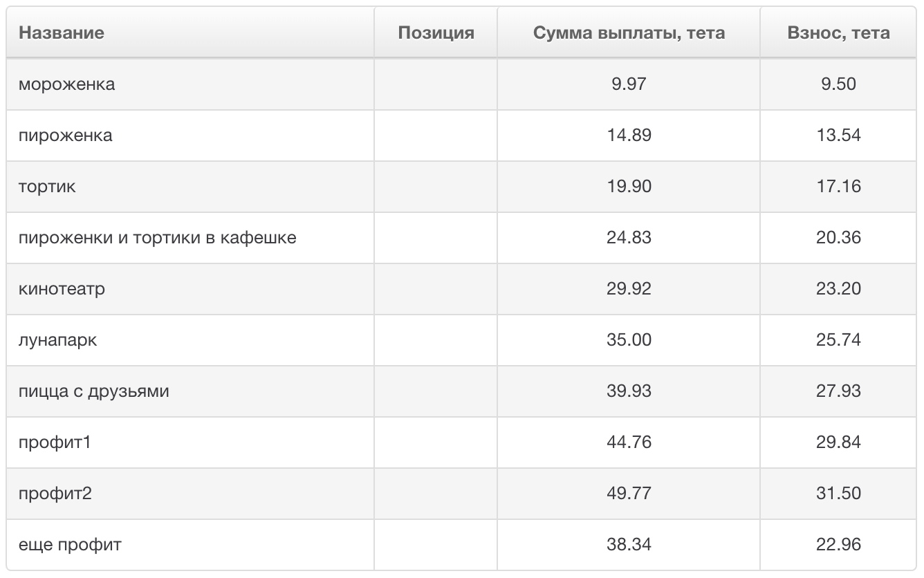The height and width of the screenshot is (578, 924).
Task: Click contribution value 17.16
Action: 838,187
